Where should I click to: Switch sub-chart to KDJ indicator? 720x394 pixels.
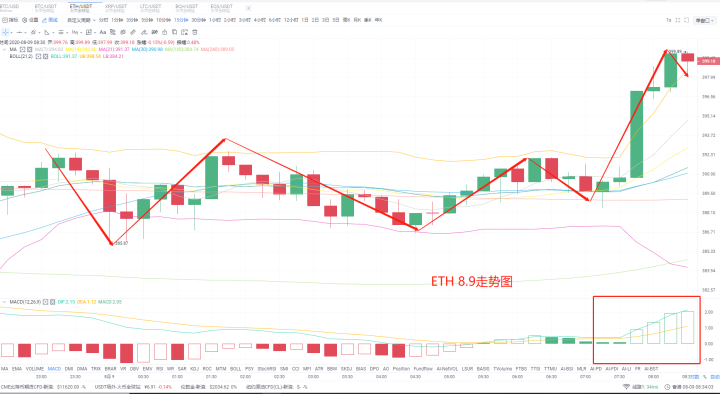pos(194,369)
